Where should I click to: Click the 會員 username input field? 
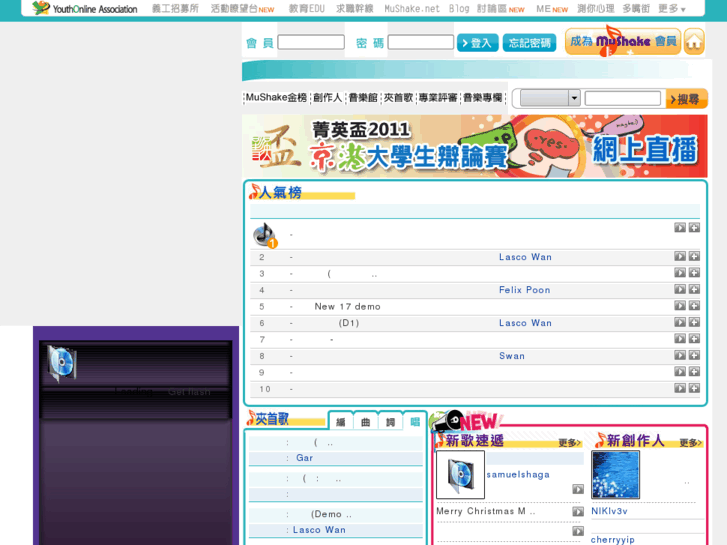311,42
